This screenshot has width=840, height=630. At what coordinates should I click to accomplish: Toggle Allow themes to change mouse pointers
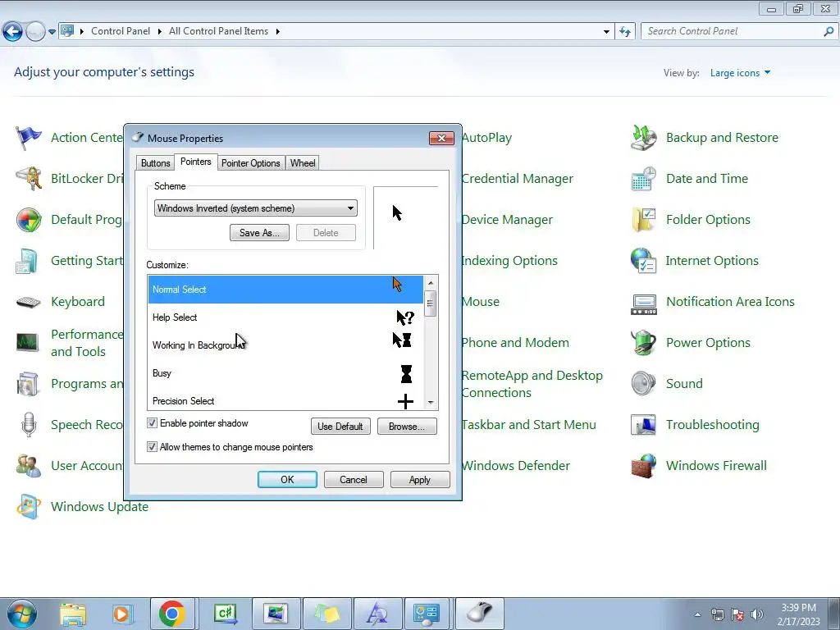coord(152,447)
